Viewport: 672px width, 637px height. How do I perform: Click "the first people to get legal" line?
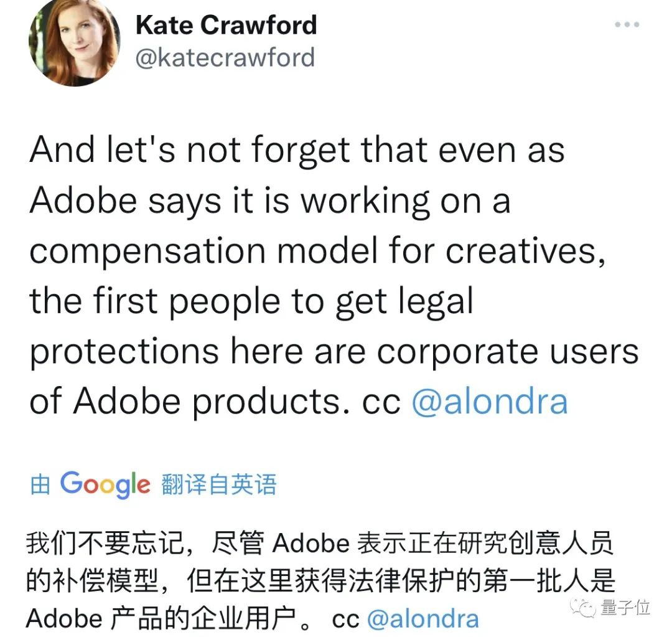(251, 301)
